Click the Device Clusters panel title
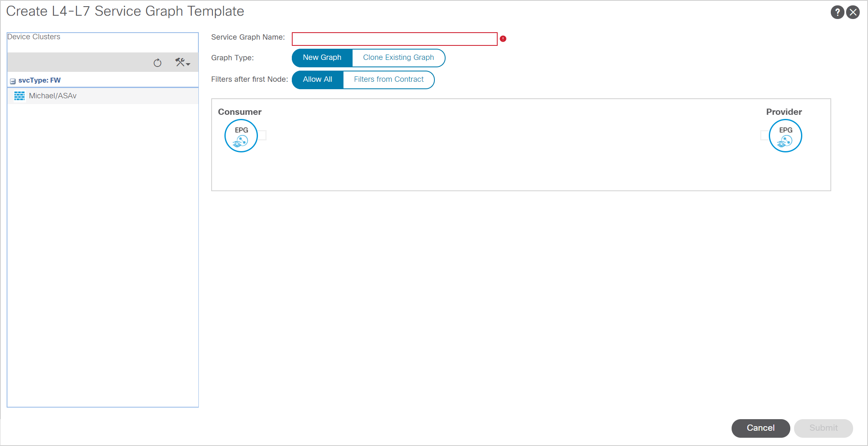 (34, 37)
